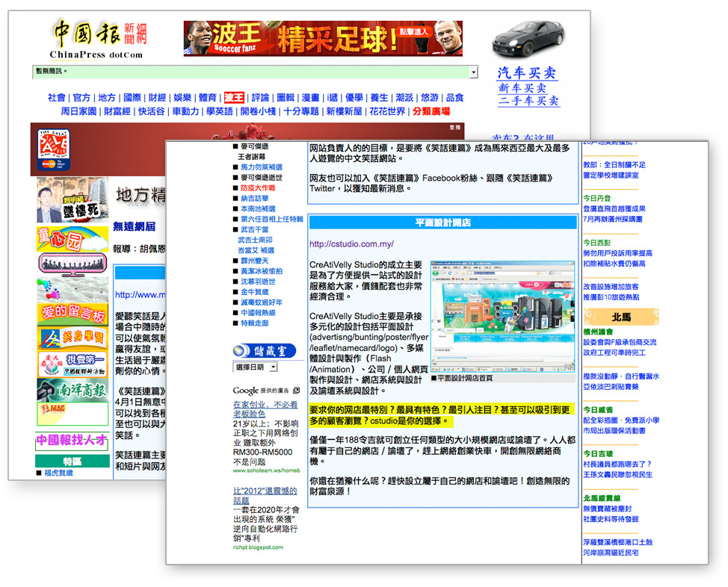Click the 汽车买卖 heading link
This screenshot has height=587, width=728.
527,73
